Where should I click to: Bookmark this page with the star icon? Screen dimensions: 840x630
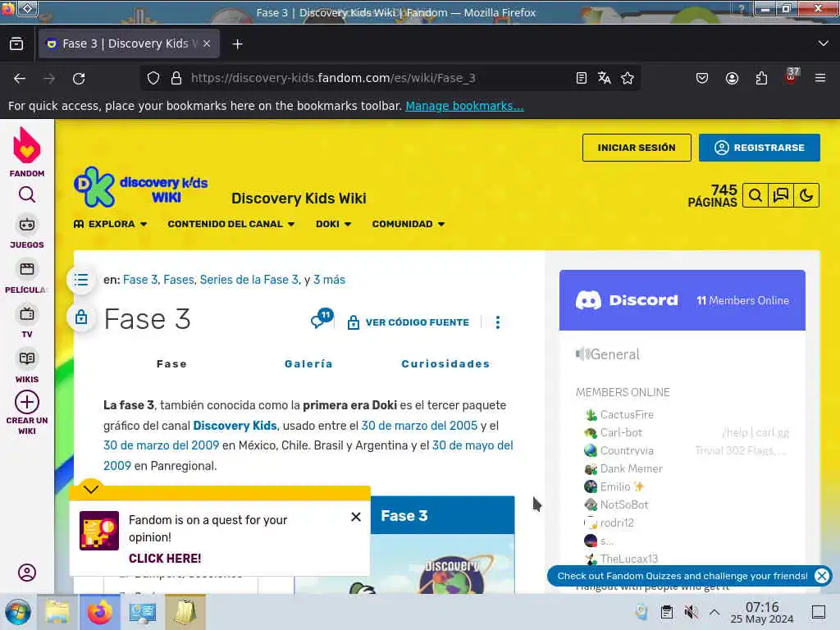628,78
